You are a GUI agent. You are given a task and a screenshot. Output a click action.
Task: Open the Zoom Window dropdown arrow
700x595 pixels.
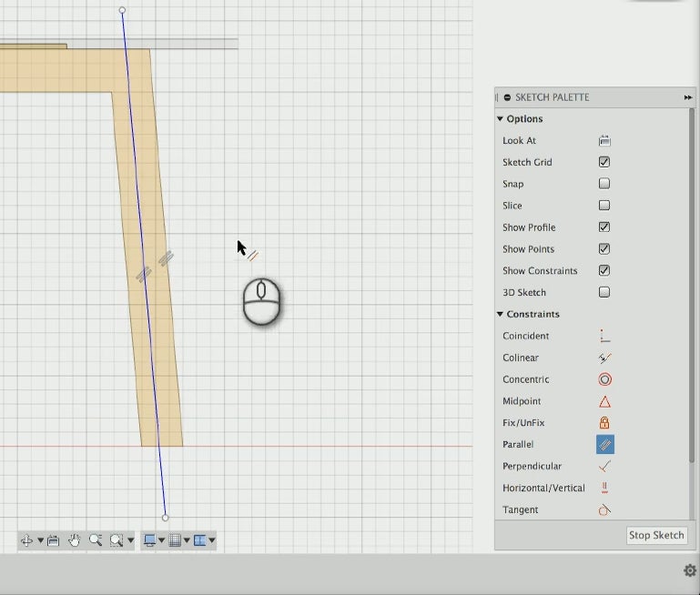click(x=131, y=540)
